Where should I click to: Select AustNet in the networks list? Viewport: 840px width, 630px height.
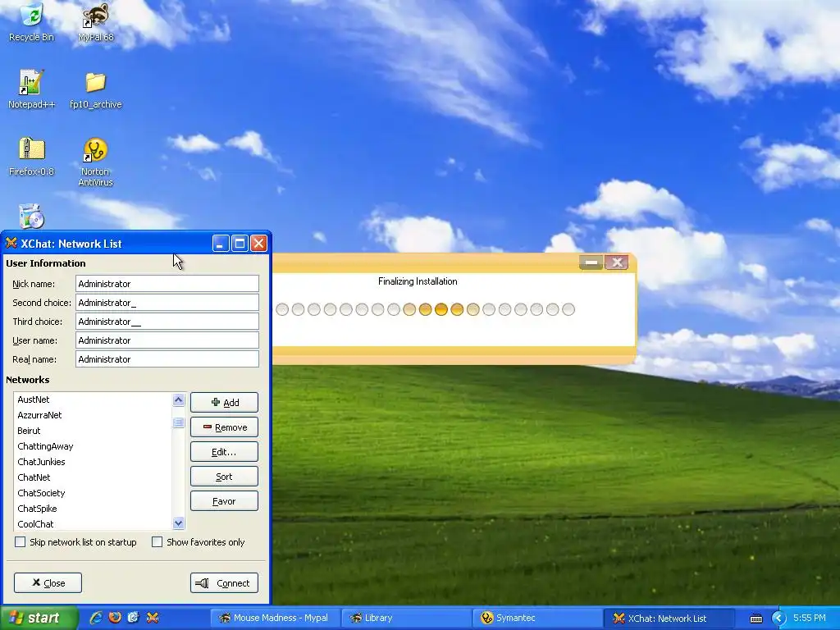tap(93, 399)
